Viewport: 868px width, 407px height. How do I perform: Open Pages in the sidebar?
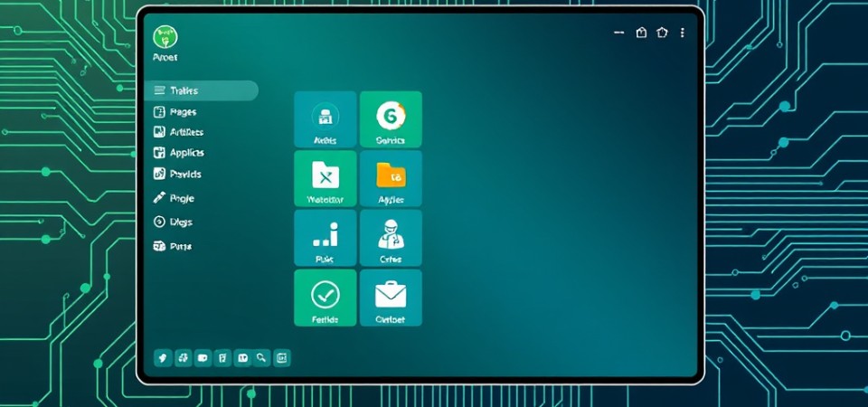tap(182, 112)
